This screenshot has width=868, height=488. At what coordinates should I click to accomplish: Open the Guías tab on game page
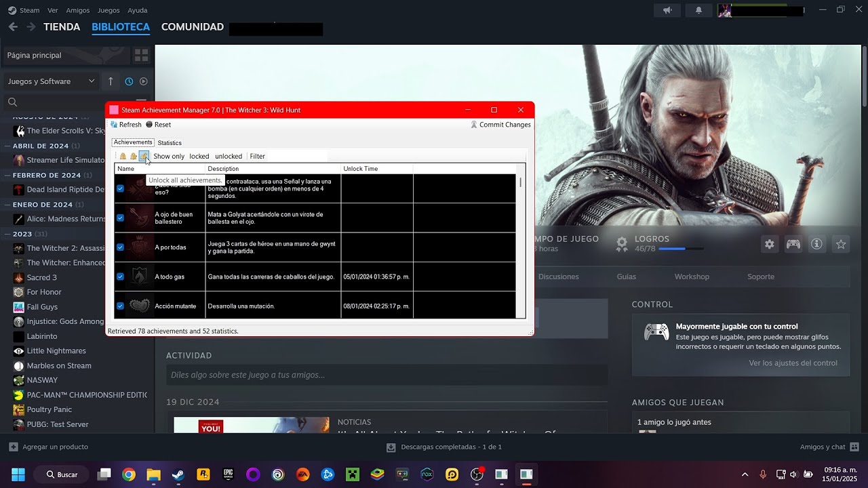(x=627, y=277)
